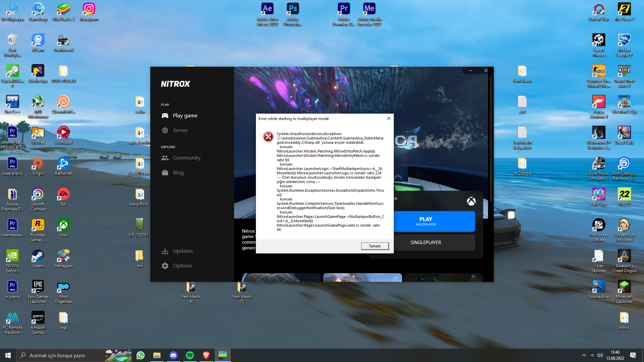Select the logs folder on desktop
The width and height of the screenshot is (644, 362).
63,320
